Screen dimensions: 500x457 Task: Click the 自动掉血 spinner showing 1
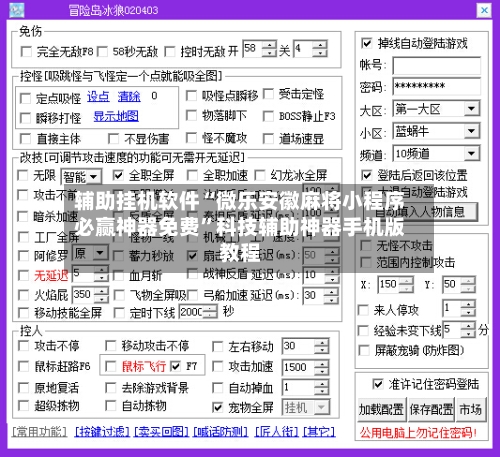point(305,388)
